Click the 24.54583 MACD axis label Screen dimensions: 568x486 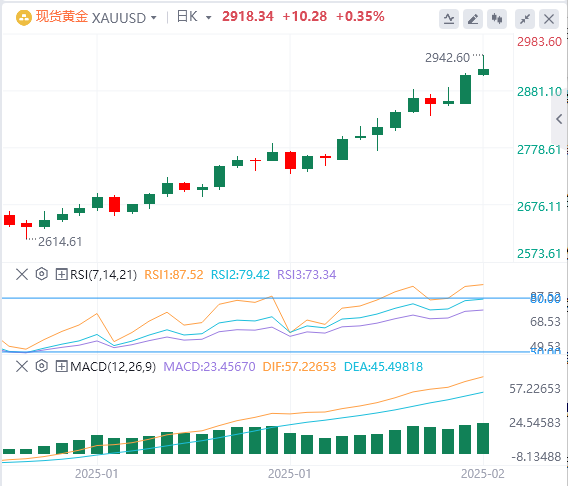(x=535, y=423)
